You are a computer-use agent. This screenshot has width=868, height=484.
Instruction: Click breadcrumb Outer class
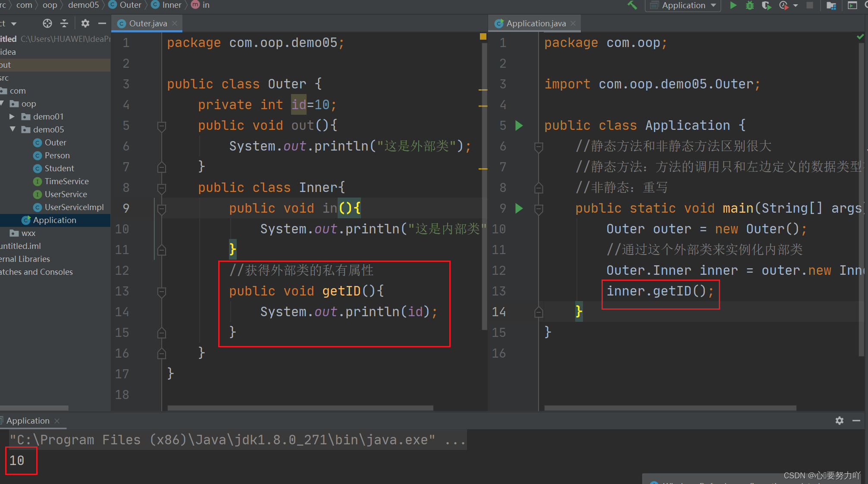click(125, 5)
